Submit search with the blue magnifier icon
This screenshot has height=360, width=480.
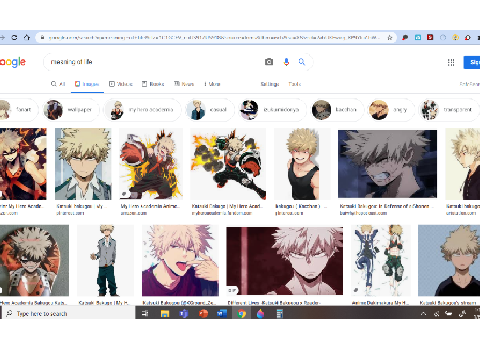point(302,62)
